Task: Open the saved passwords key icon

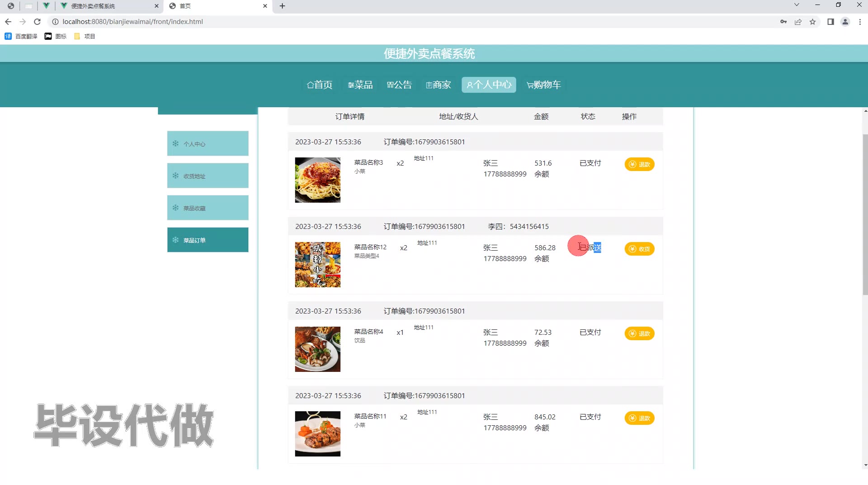Action: [x=783, y=22]
